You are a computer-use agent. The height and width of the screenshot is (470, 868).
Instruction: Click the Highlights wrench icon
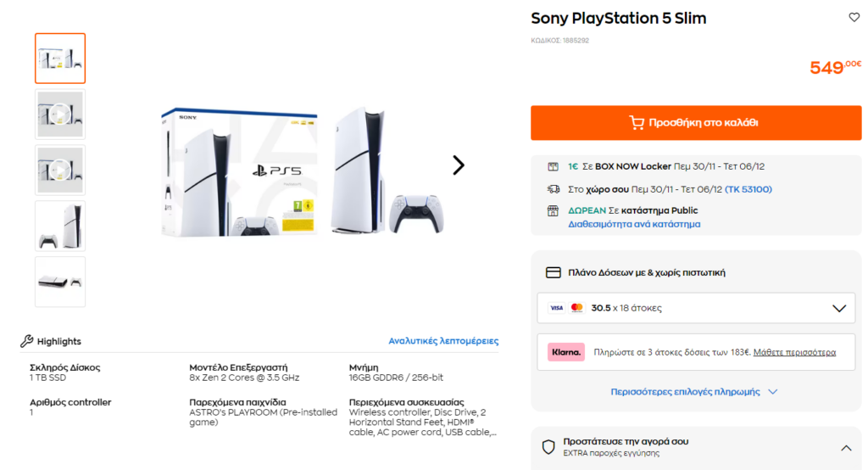(27, 341)
